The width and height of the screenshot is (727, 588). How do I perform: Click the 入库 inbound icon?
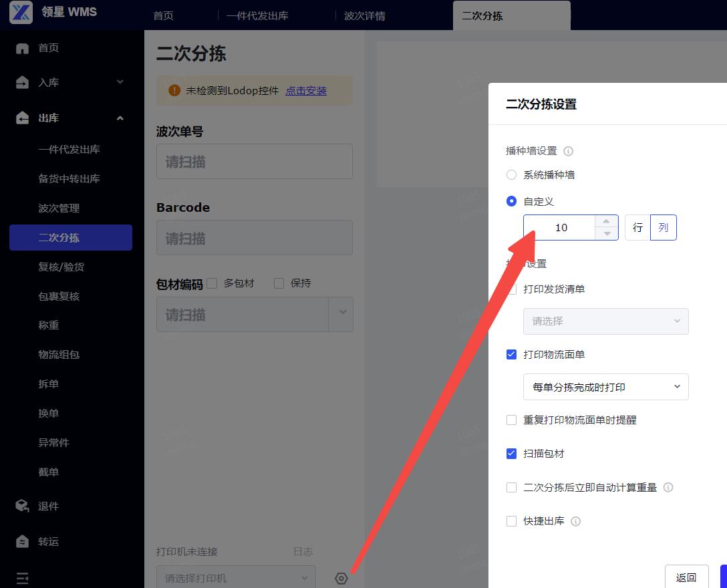(x=22, y=83)
